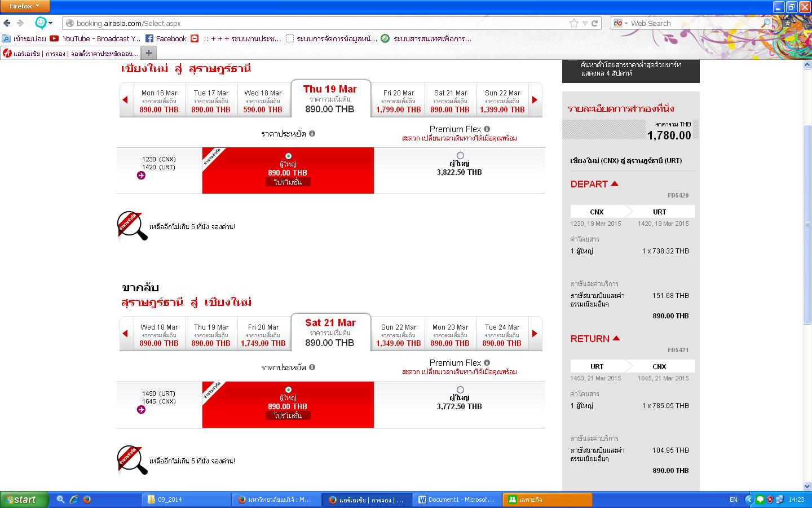This screenshot has height=508, width=812.
Task: Open the YouTube Broadcast bookmark
Action: pyautogui.click(x=95, y=38)
